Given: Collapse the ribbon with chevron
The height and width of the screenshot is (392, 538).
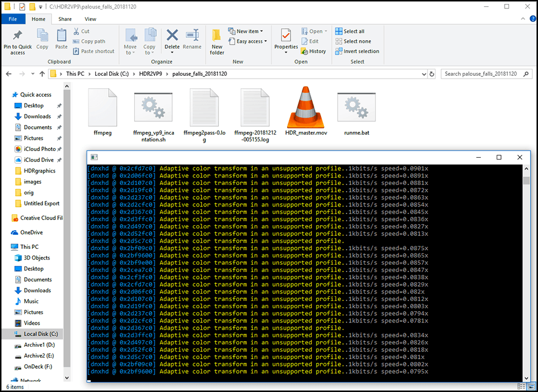Looking at the screenshot, I should (x=523, y=19).
